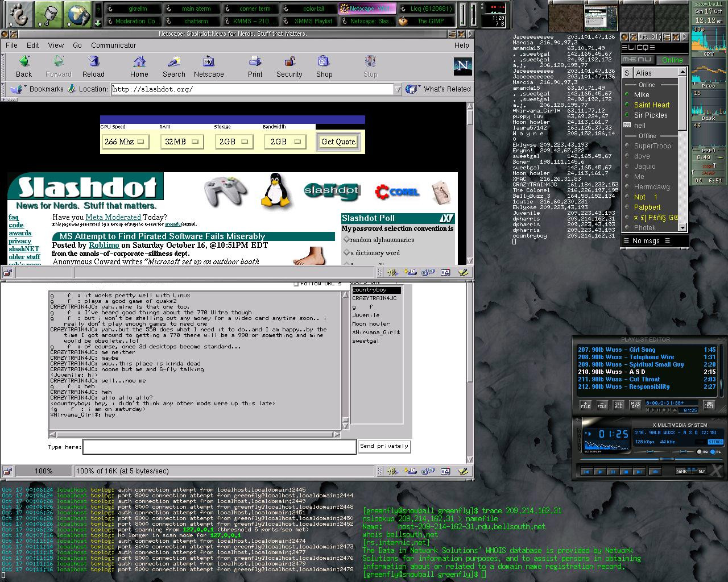Click SEL ALL in Playlist Editor
Image resolution: width=728 pixels, height=582 pixels.
[x=618, y=405]
